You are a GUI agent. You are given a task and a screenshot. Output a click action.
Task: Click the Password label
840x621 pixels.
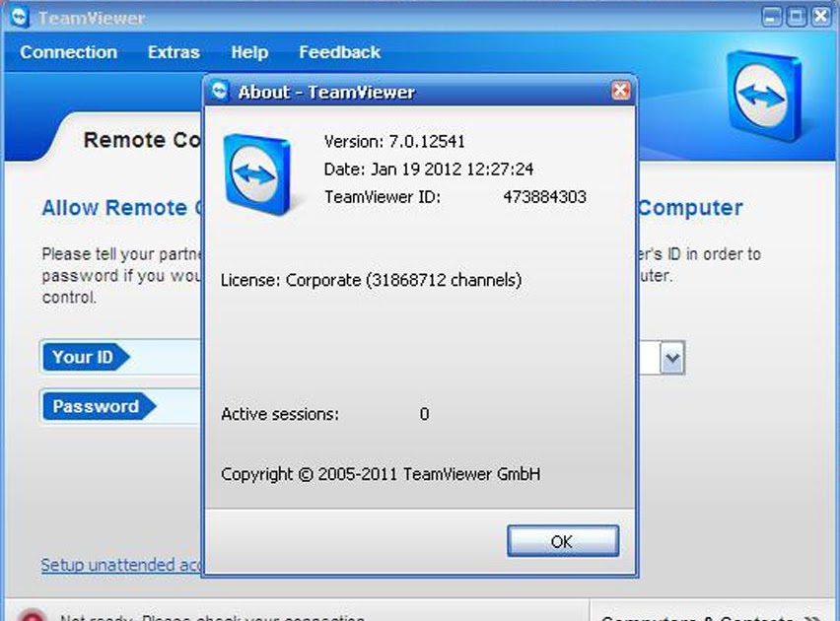(99, 406)
